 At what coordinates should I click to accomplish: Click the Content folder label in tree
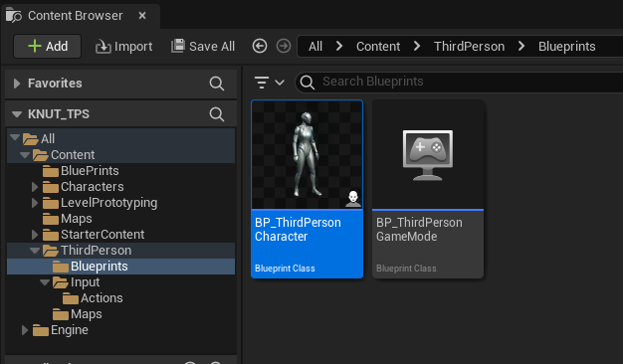[73, 155]
